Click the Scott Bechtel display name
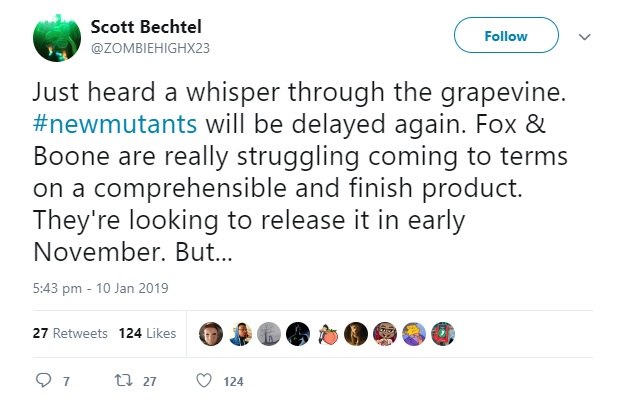The width and height of the screenshot is (619, 403). click(x=144, y=26)
